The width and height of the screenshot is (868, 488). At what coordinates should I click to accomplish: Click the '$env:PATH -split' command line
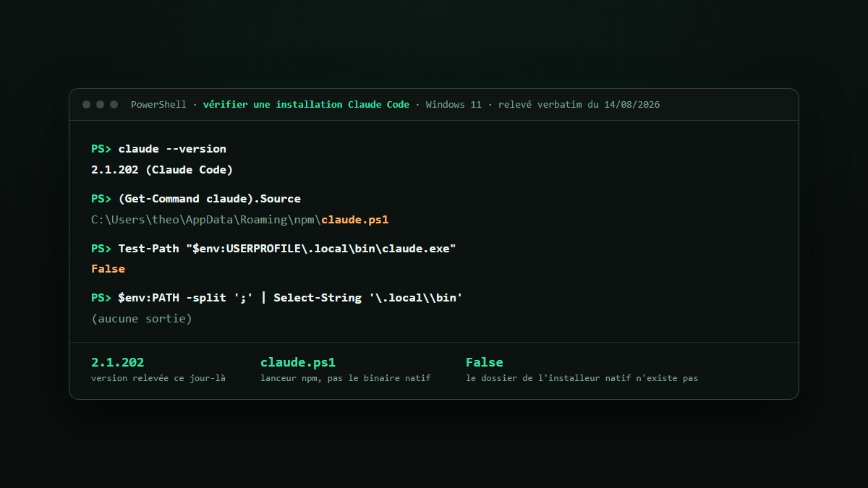(x=290, y=298)
